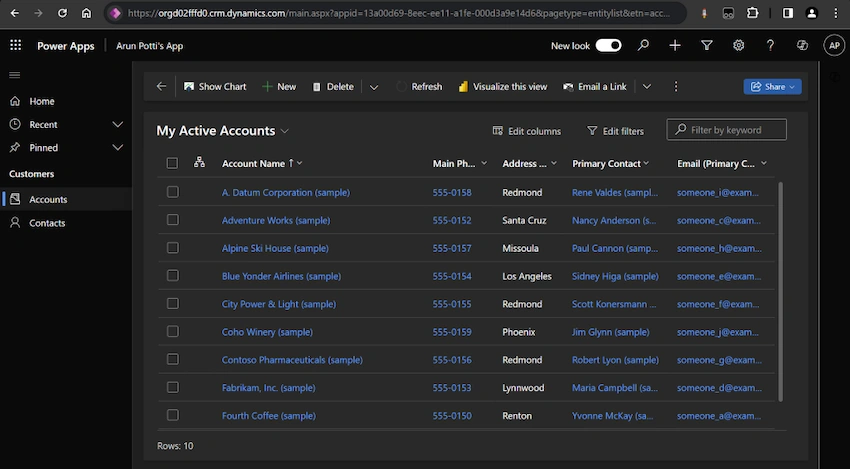
Task: Click Delete command
Action: point(333,87)
